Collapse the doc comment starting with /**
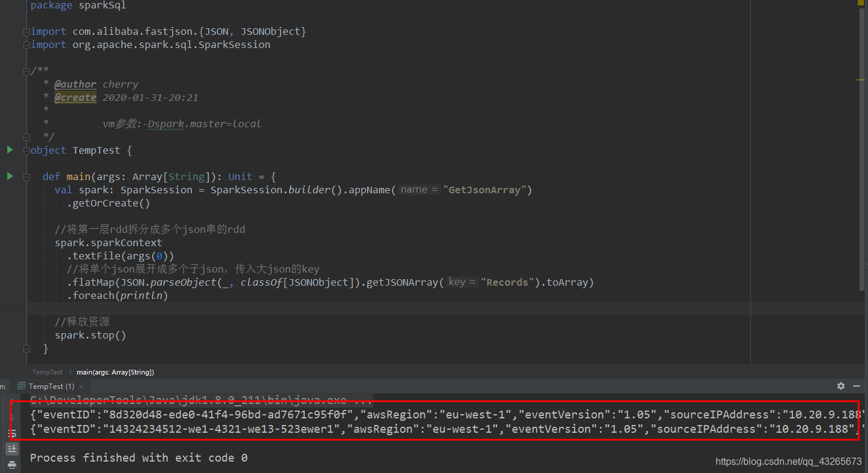Image resolution: width=868 pixels, height=473 pixels. click(26, 71)
